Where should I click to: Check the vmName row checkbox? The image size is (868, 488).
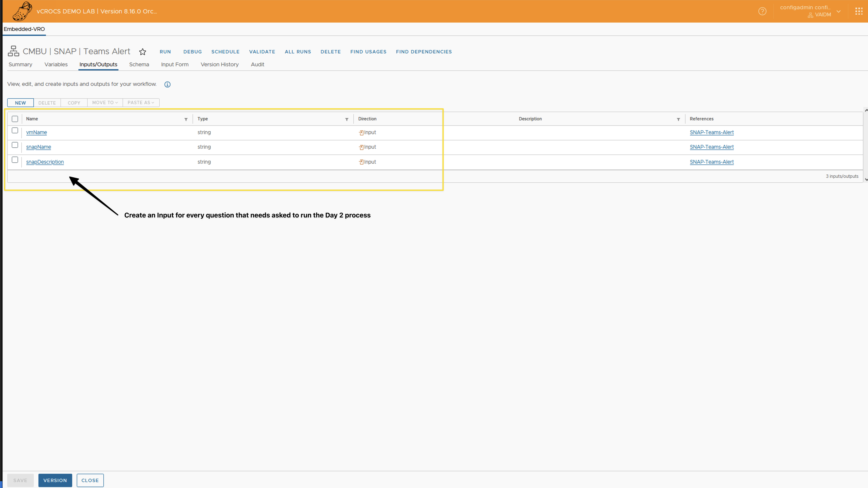tap(15, 130)
